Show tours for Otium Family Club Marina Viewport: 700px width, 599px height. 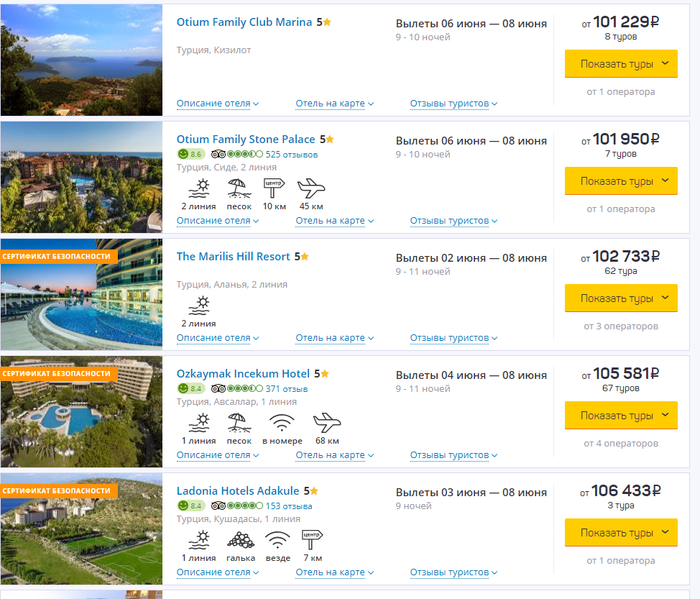621,64
